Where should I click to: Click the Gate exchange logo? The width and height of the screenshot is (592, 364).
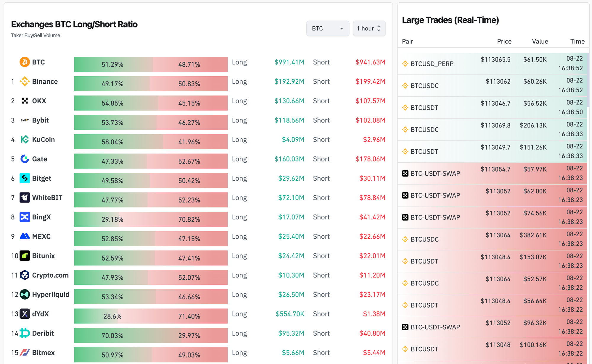pos(25,159)
